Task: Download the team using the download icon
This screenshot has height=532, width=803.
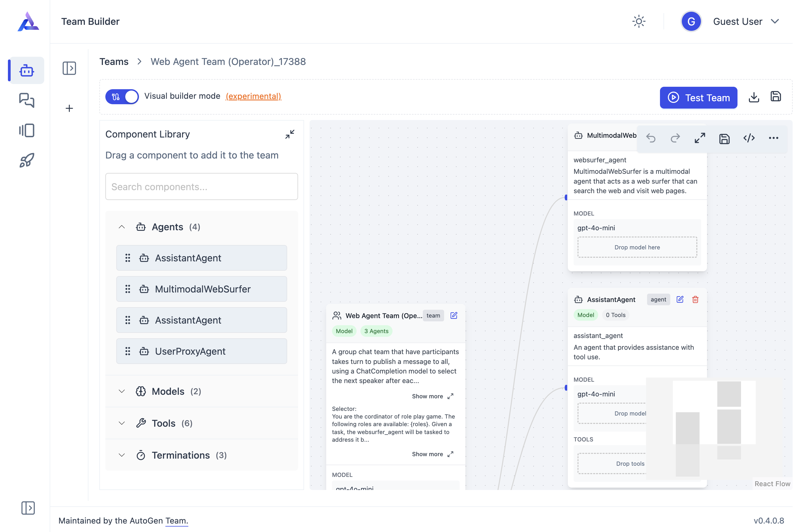Action: click(754, 97)
